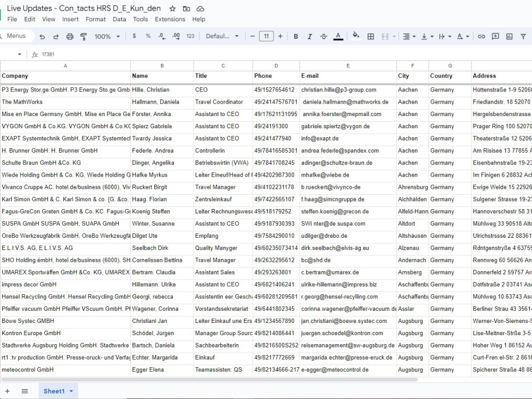Open the Extensions menu

pos(170,19)
